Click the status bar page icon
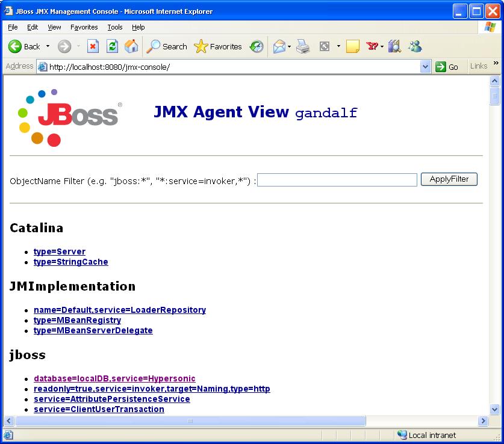Viewport: 504px width, 444px height. pos(8,435)
